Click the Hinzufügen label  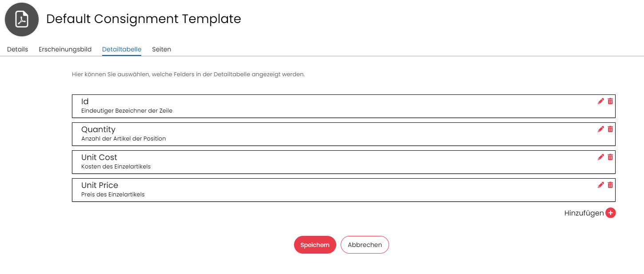tap(584, 213)
